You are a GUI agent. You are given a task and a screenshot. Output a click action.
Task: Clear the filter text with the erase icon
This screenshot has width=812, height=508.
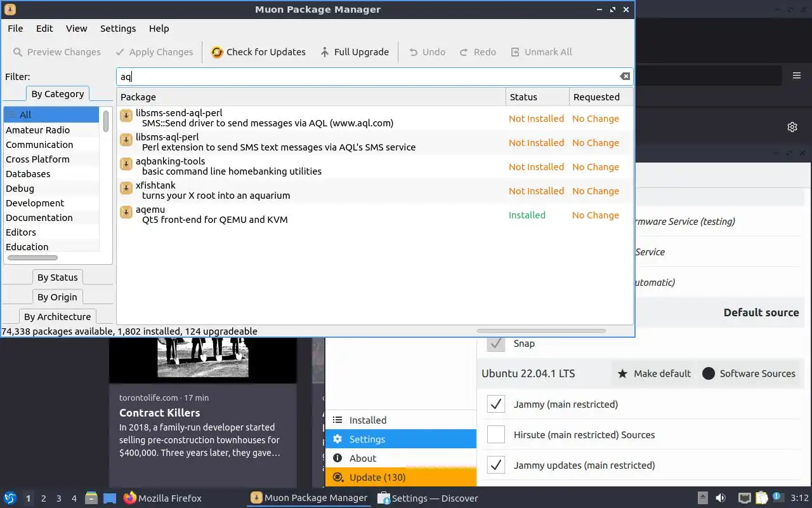coord(625,76)
